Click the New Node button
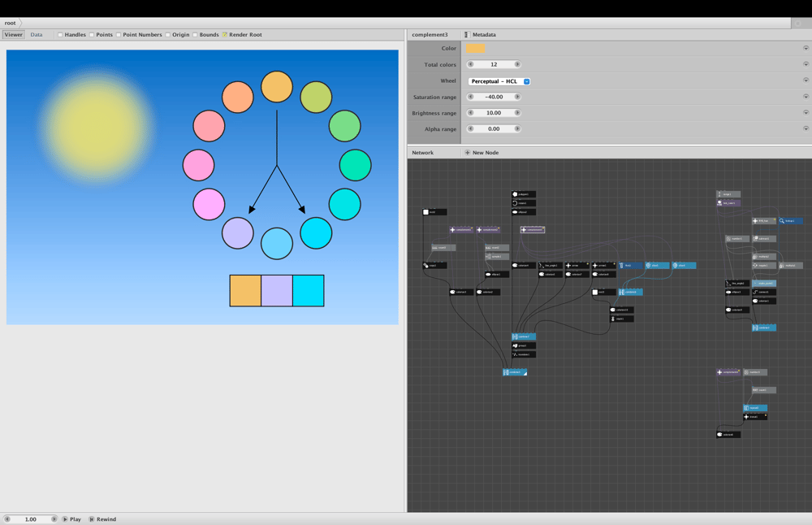Viewport: 812px width, 525px height. click(482, 152)
